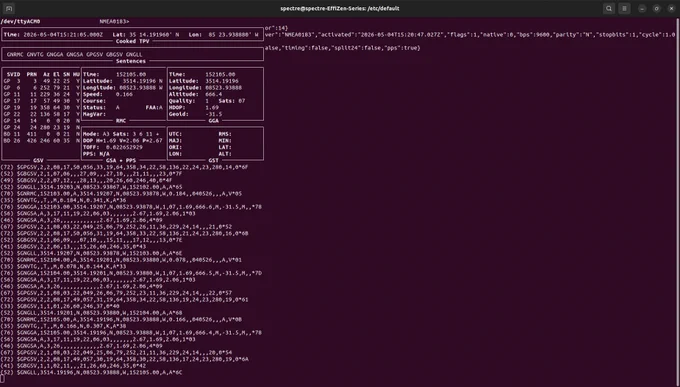The image size is (680, 387).
Task: Open the terminal search tool
Action: [x=609, y=8]
